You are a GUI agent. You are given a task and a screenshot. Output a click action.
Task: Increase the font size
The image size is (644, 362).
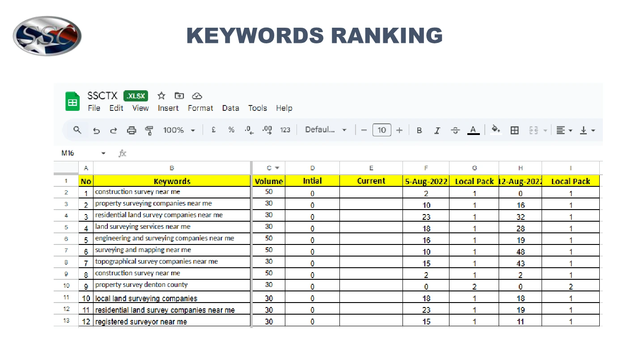399,130
